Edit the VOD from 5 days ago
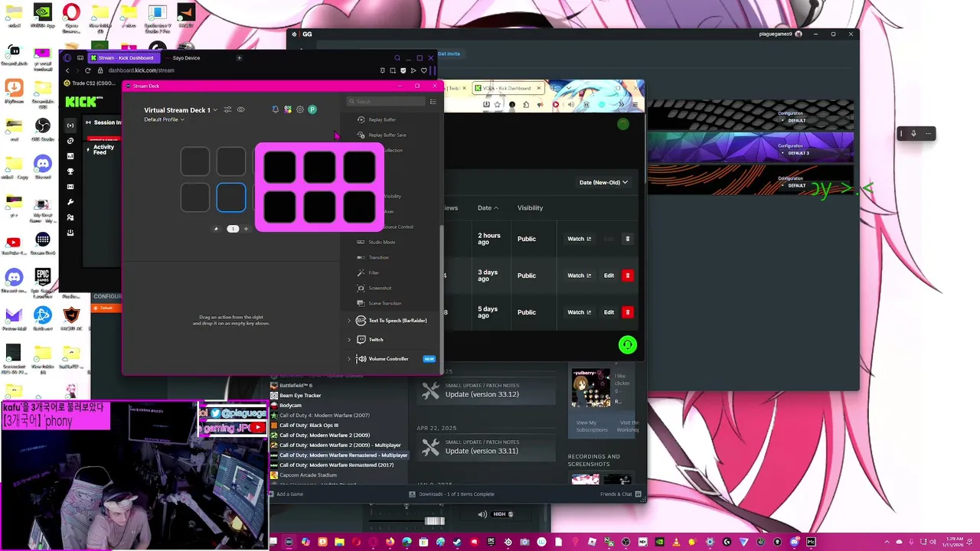The width and height of the screenshot is (980, 551). (609, 312)
